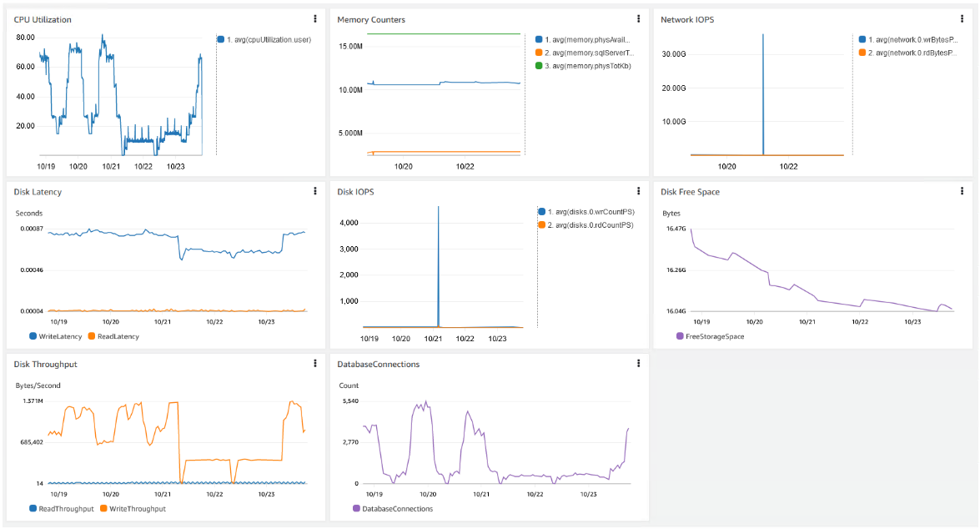Open the Network IOPS widget options menu
This screenshot has height=529, width=980.
pyautogui.click(x=962, y=19)
